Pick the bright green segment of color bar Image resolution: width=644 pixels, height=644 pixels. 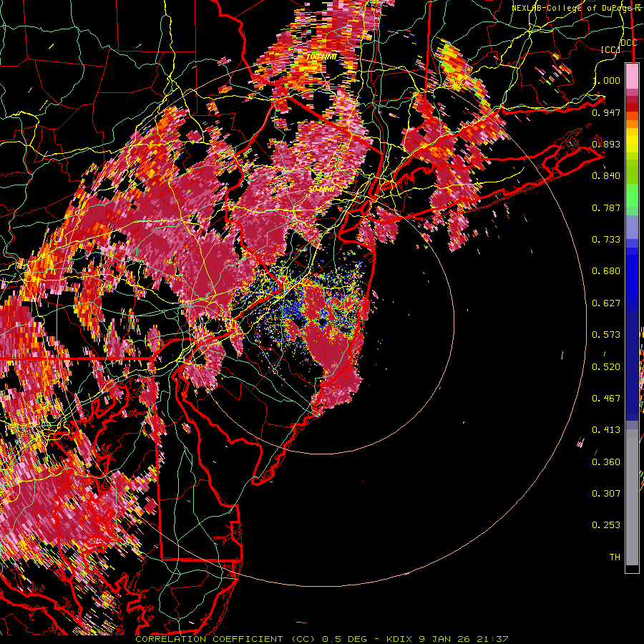632,195
